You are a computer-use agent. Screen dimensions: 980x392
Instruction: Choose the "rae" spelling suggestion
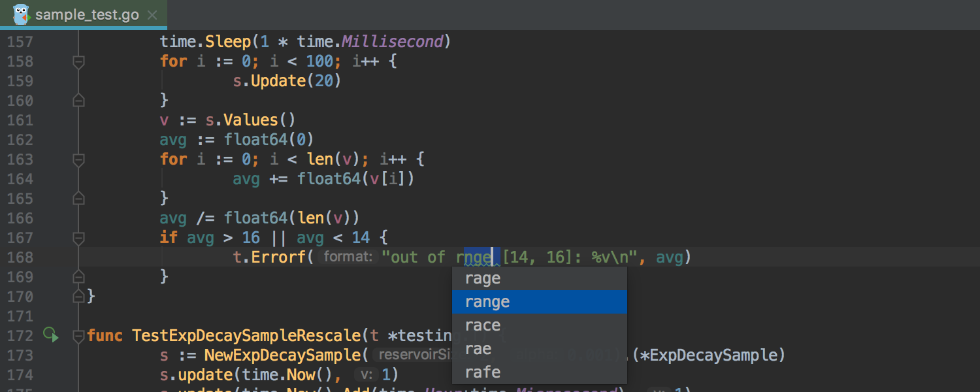point(540,349)
